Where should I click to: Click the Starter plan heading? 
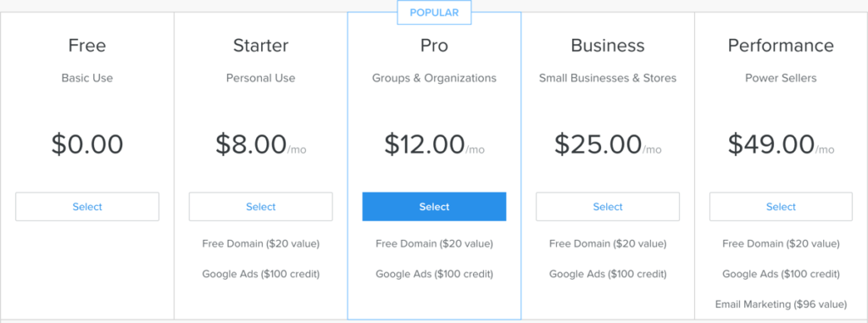pyautogui.click(x=261, y=46)
